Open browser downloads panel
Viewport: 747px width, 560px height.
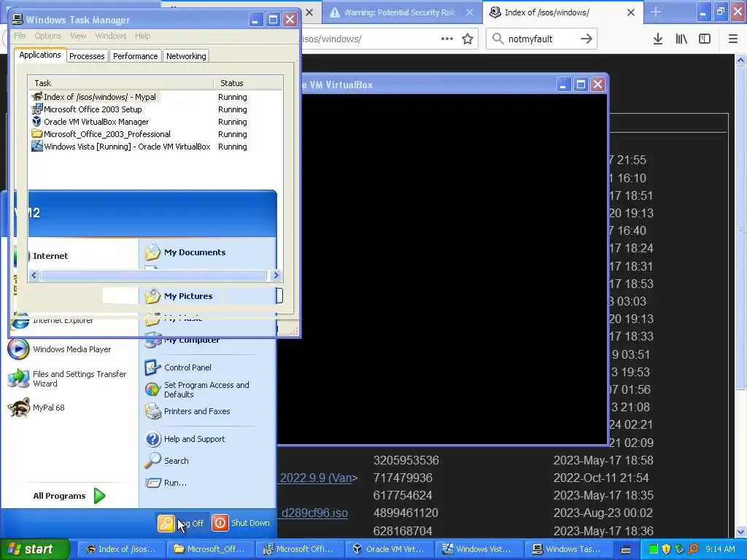(658, 39)
